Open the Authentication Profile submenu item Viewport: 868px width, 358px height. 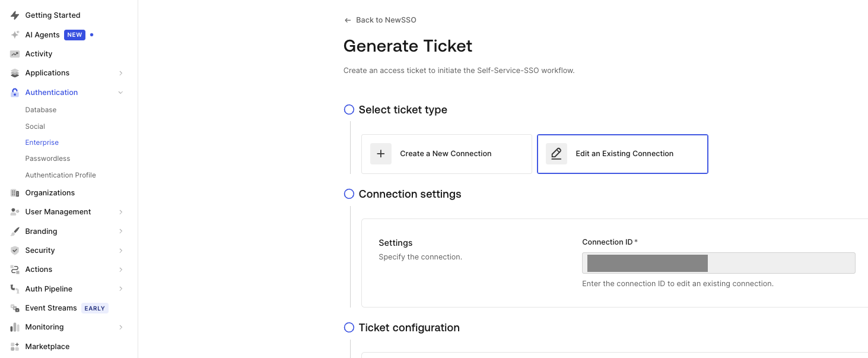click(x=61, y=175)
